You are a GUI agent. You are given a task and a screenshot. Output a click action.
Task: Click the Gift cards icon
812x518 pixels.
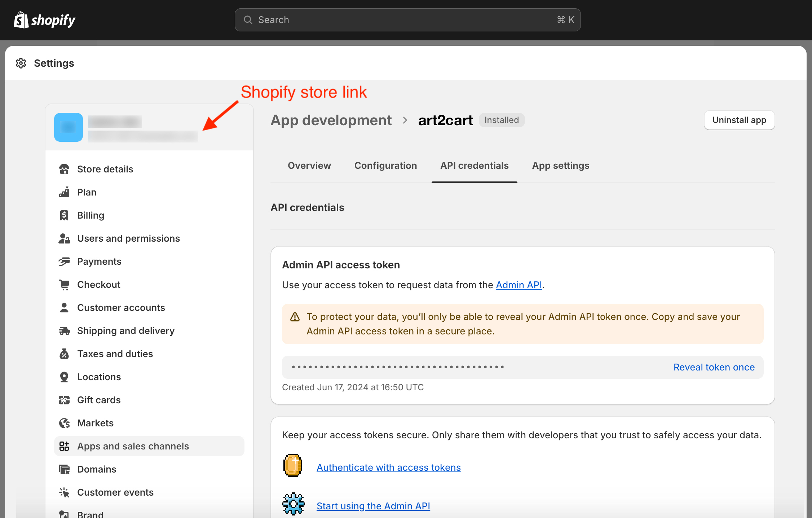point(64,400)
